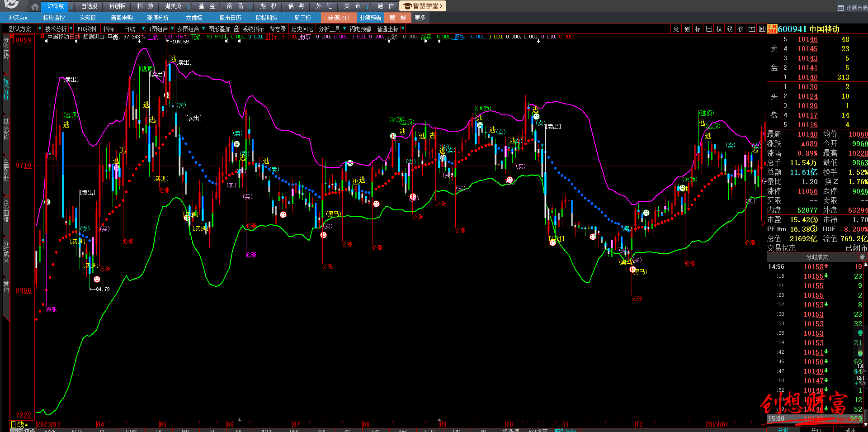Viewport: 868px width, 432px height.
Task: Select 分时走势 in left sidebar
Action: tap(6, 48)
